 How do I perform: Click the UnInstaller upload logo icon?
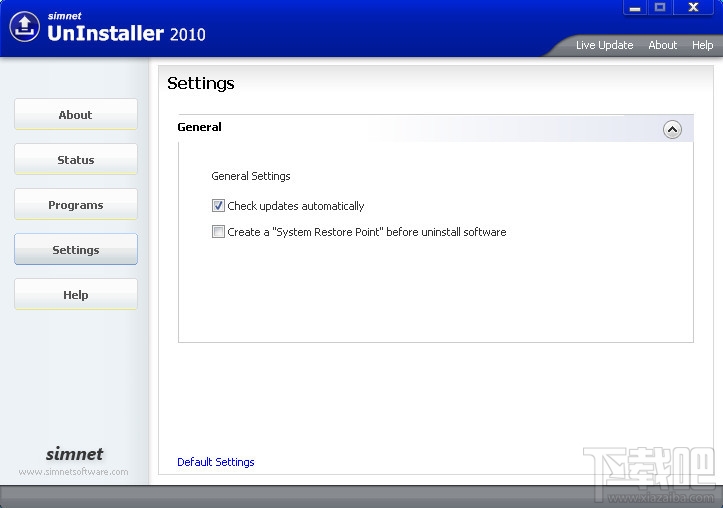click(25, 26)
